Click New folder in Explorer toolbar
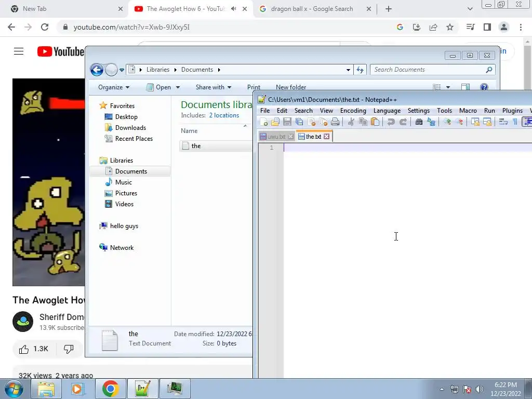 [291, 87]
